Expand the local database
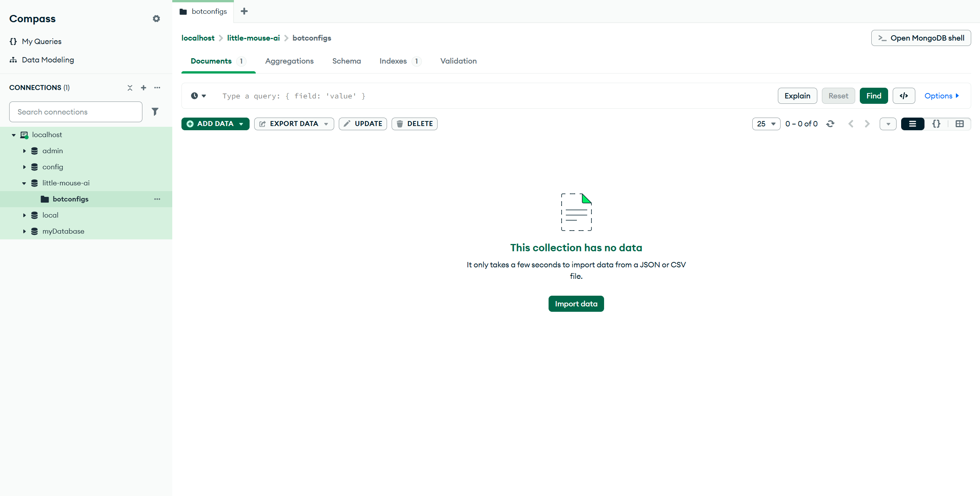 24,215
